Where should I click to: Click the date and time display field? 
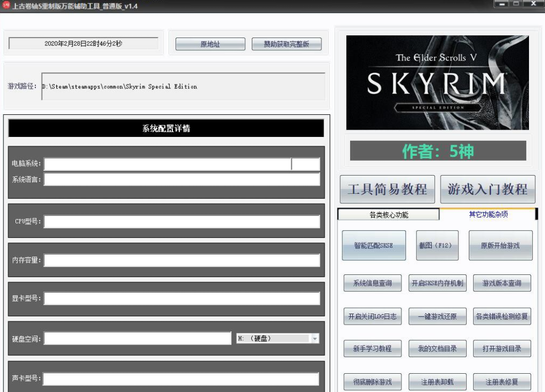tap(83, 44)
